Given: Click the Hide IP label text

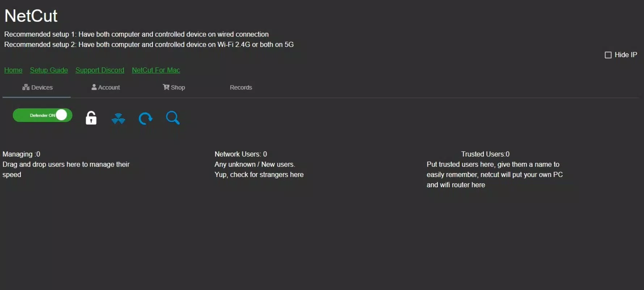Looking at the screenshot, I should 626,55.
